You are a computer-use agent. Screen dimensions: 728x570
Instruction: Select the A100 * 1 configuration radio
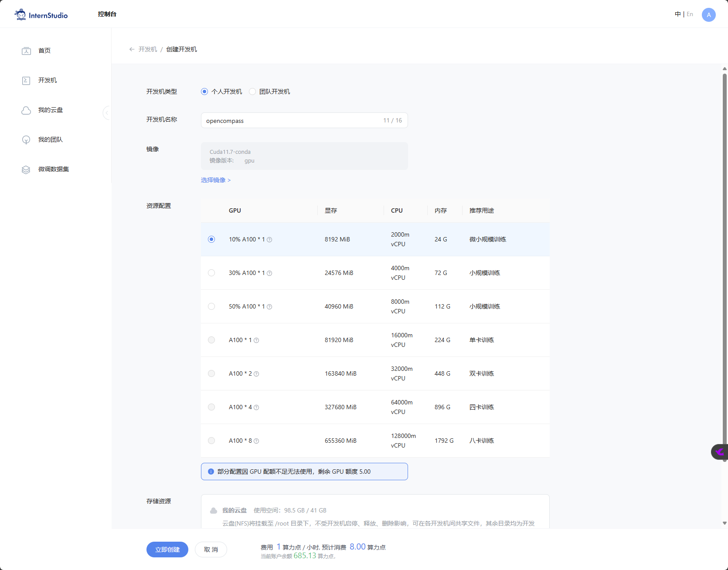211,340
